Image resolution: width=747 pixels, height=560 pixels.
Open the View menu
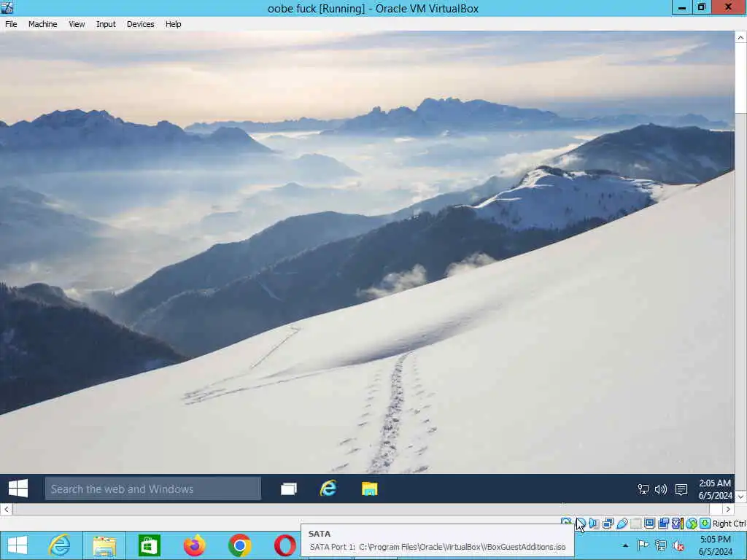77,24
